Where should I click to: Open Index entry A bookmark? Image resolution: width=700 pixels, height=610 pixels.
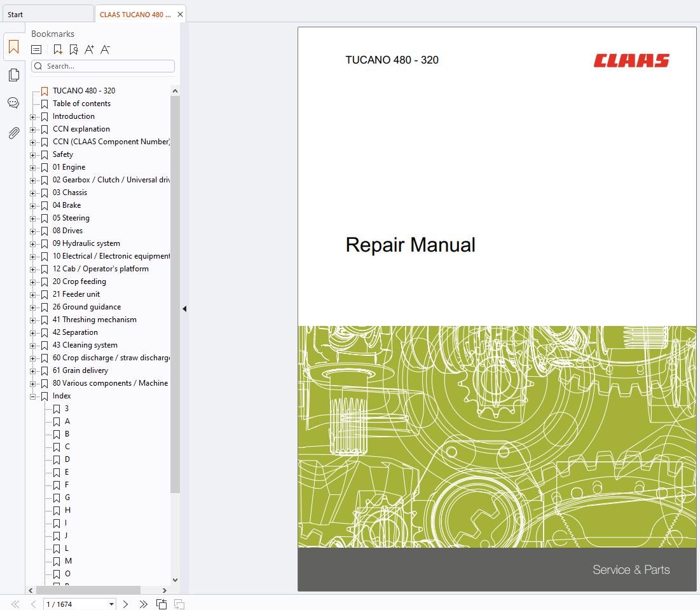[x=67, y=421]
